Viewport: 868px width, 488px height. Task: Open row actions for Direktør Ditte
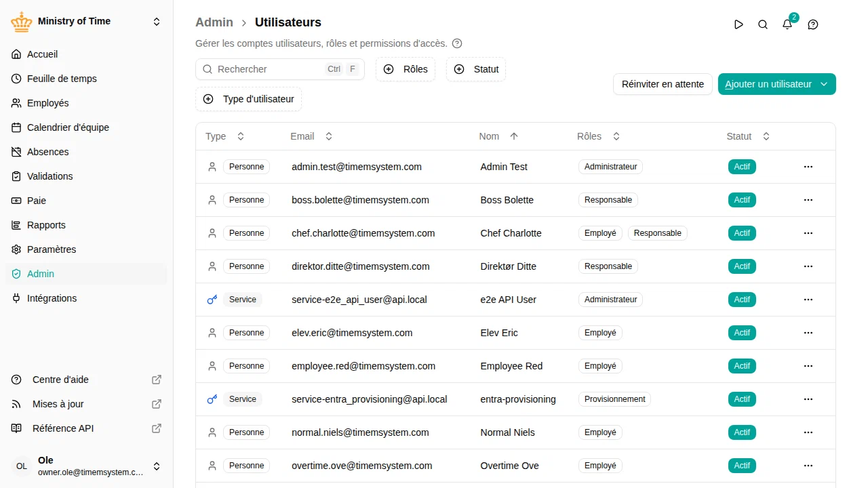coord(808,266)
